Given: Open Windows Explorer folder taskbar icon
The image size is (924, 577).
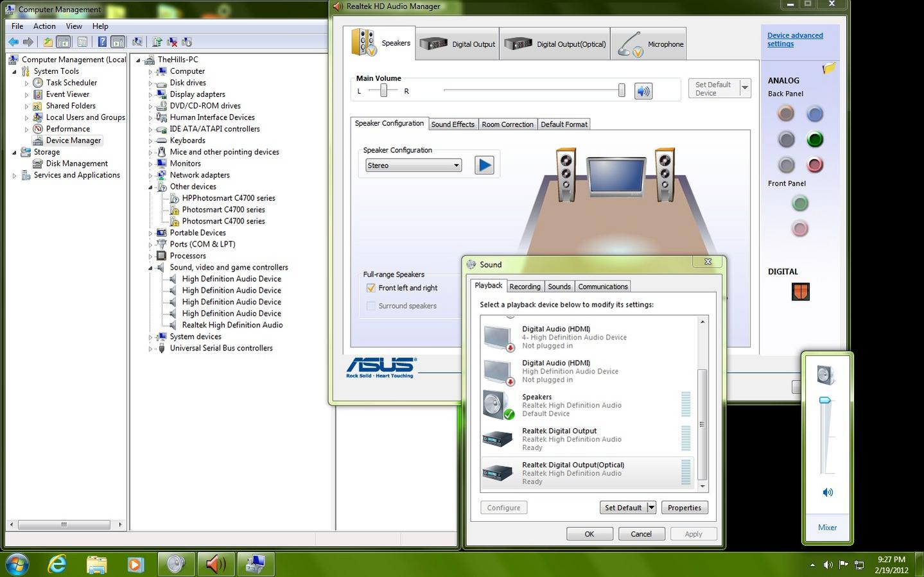Looking at the screenshot, I should 96,564.
